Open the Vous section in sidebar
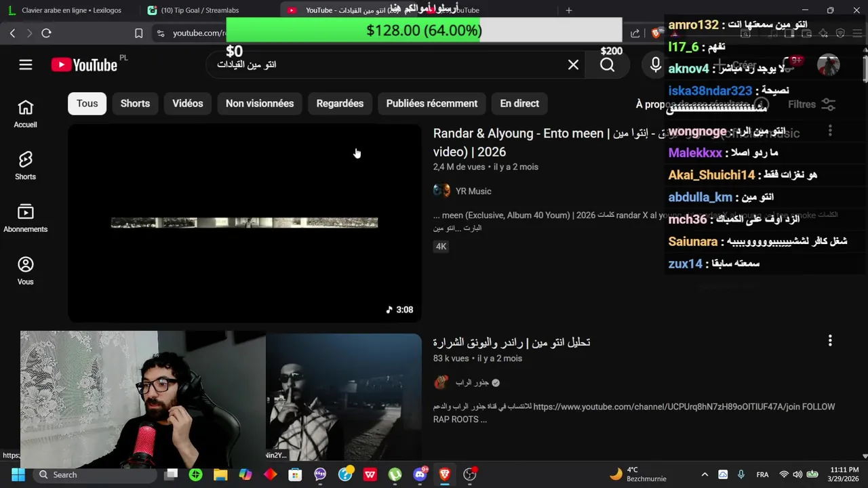This screenshot has width=868, height=488. coord(25,271)
